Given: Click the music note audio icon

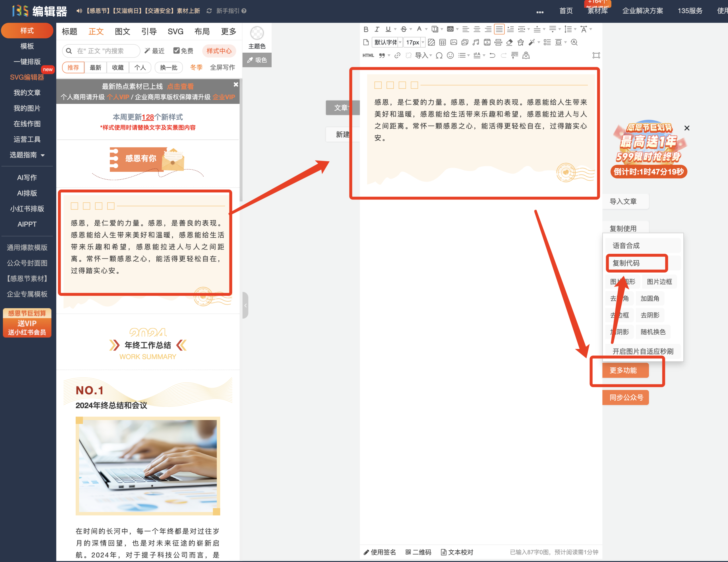Looking at the screenshot, I should click(x=476, y=42).
